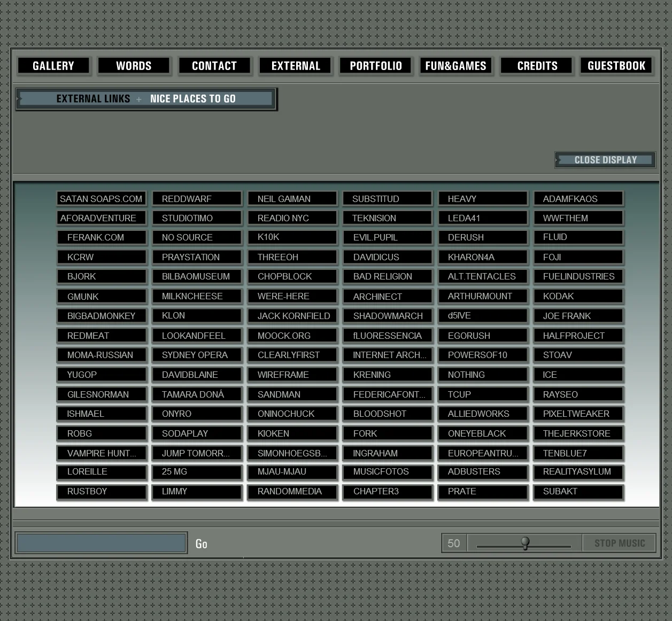Image resolution: width=672 pixels, height=621 pixels.
Task: Visit the TEKNISION link
Action: click(388, 218)
